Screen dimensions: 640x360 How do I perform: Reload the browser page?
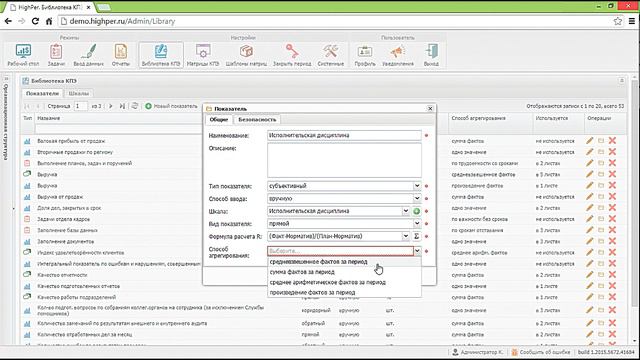tap(35, 21)
